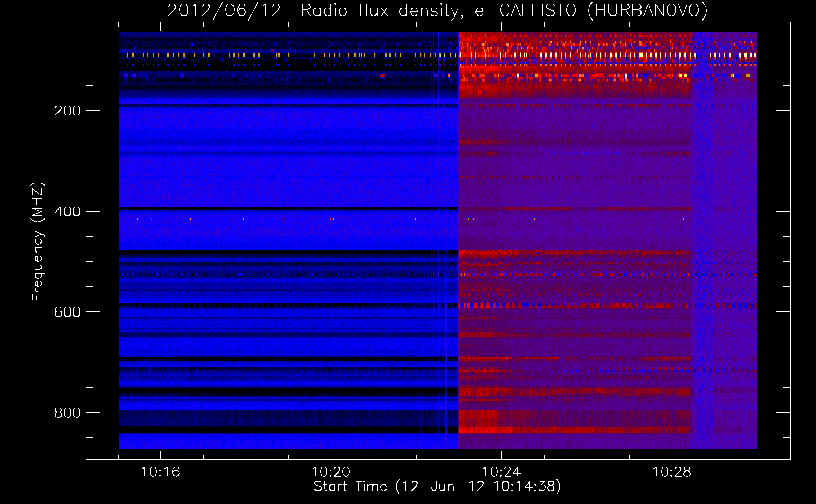Click the 10:16 time tick label
816x504 pixels.
(160, 472)
